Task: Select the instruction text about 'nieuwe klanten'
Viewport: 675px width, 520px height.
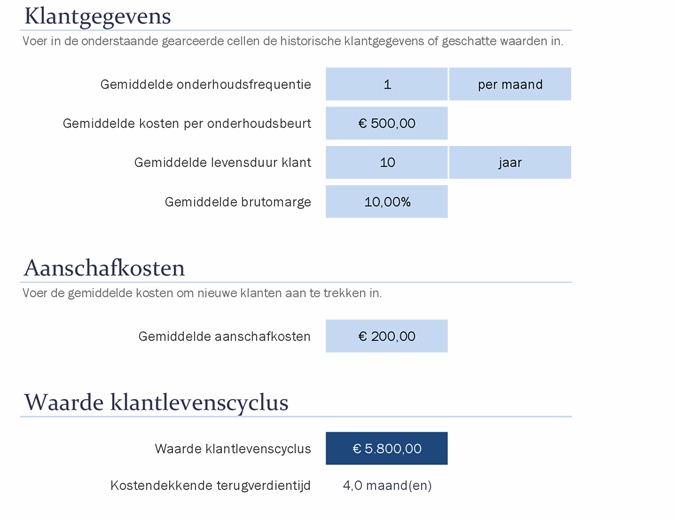Action: pyautogui.click(x=201, y=293)
